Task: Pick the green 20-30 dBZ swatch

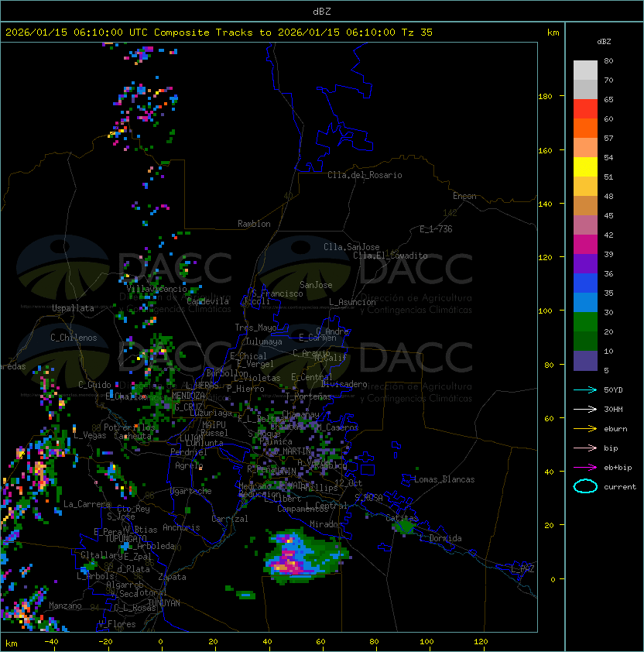Action: 585,322
